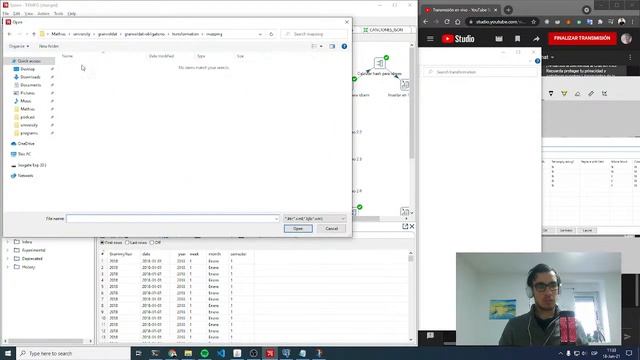This screenshot has height=360, width=640.
Task: Select the Last rows radio button
Action: tap(127, 242)
